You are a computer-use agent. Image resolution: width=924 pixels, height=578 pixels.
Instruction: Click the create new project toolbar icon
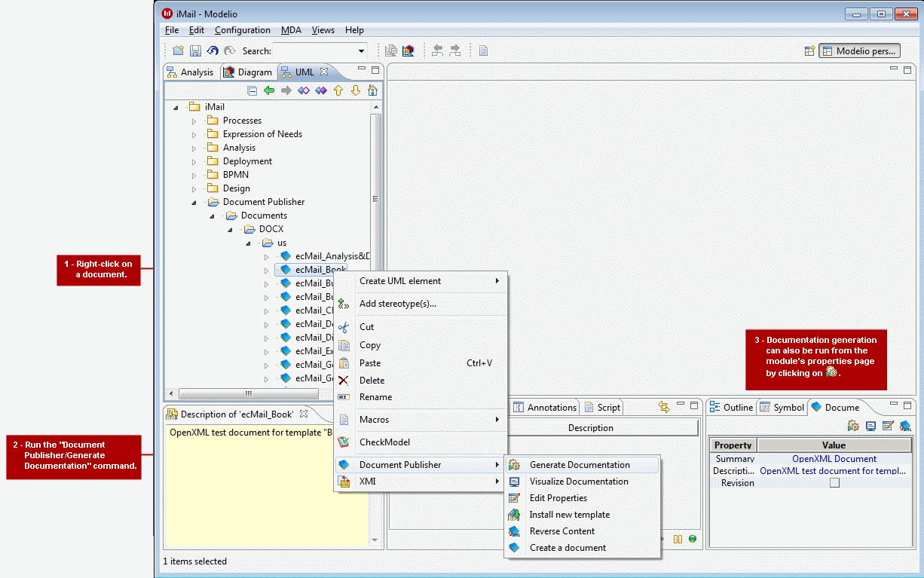click(x=178, y=50)
